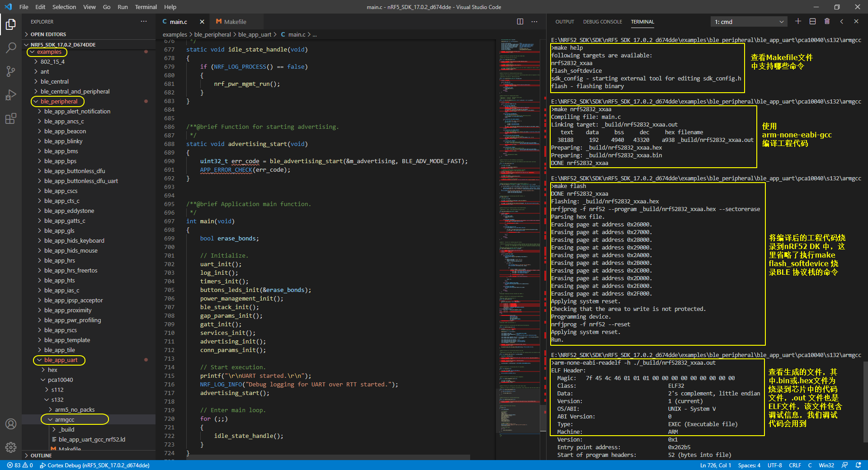Open the Extensions view icon
This screenshot has height=470, width=868.
(x=11, y=118)
